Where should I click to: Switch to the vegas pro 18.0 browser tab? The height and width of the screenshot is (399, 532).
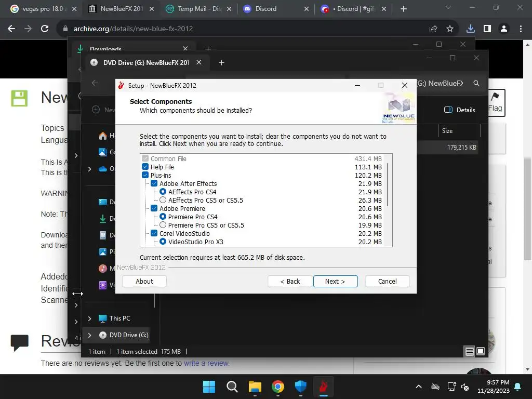point(43,9)
